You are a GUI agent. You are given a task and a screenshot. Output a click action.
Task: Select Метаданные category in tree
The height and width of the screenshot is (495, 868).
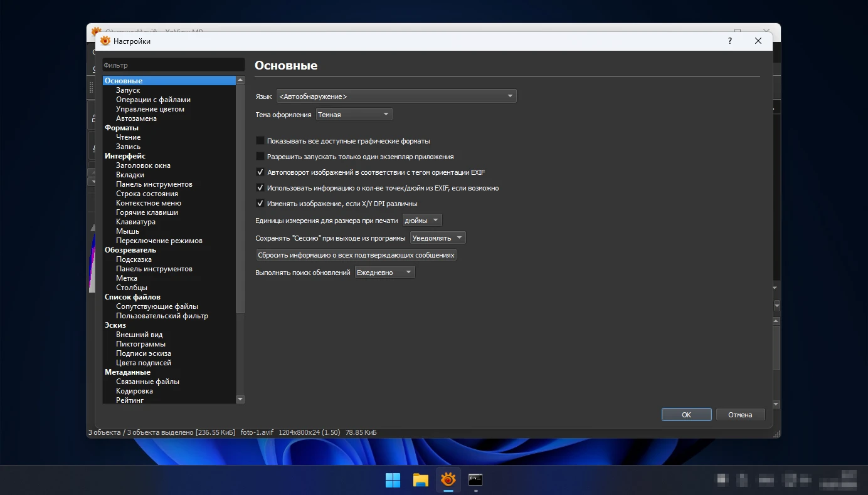pyautogui.click(x=127, y=372)
